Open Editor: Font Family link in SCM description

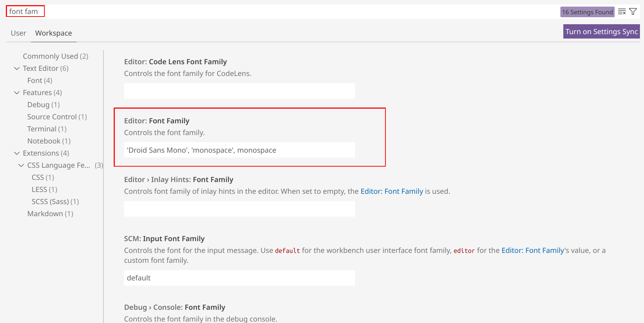533,250
